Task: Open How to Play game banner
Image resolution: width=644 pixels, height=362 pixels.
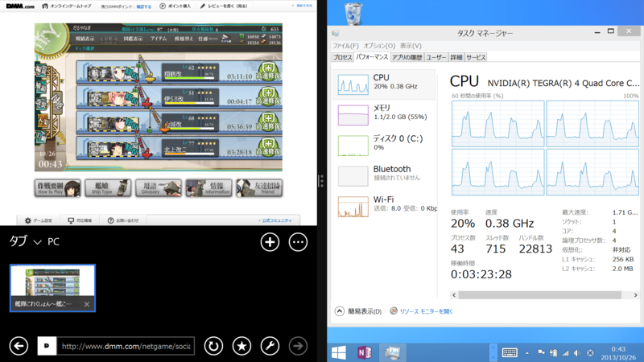Action: click(x=57, y=188)
